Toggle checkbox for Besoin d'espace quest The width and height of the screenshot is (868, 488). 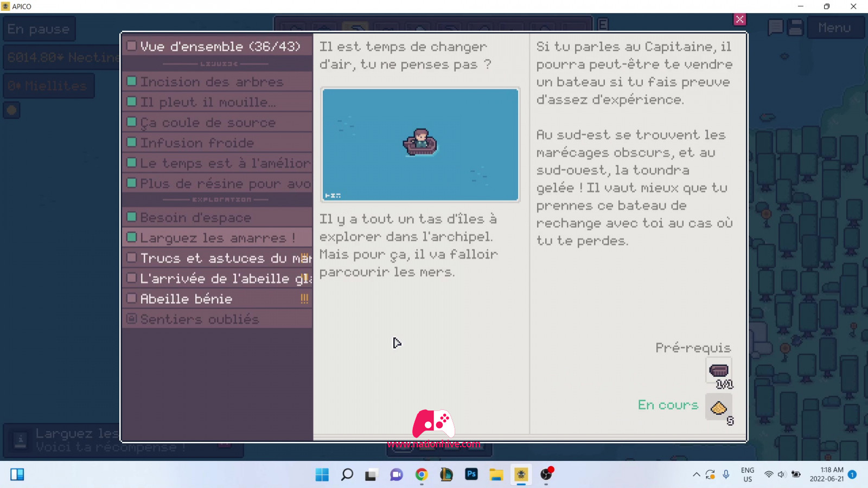[x=131, y=217]
